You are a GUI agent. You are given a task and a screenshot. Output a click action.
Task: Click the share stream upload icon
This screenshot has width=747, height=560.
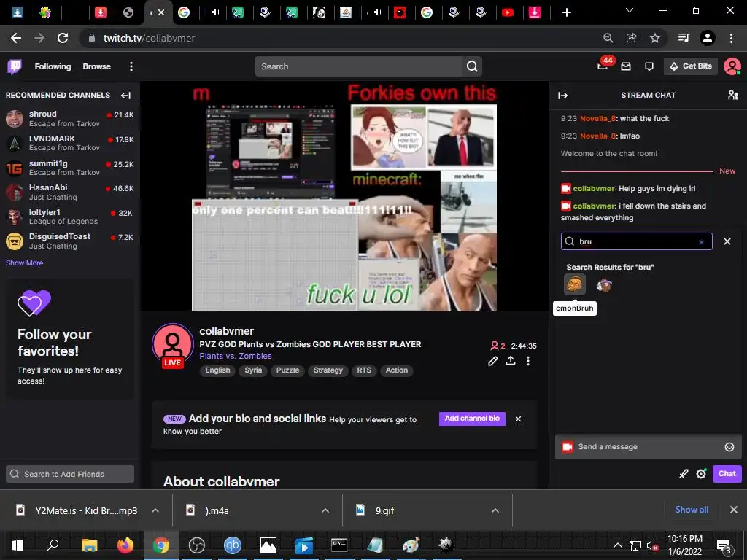[511, 361]
